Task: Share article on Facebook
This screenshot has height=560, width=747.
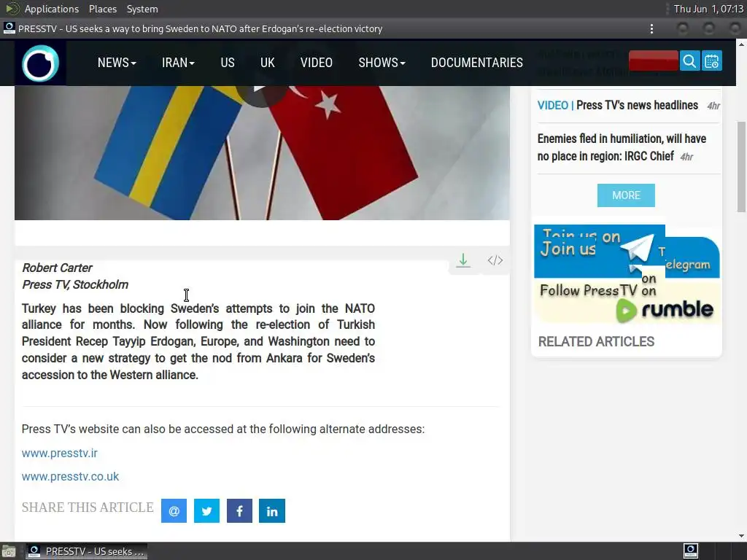Action: (x=239, y=510)
